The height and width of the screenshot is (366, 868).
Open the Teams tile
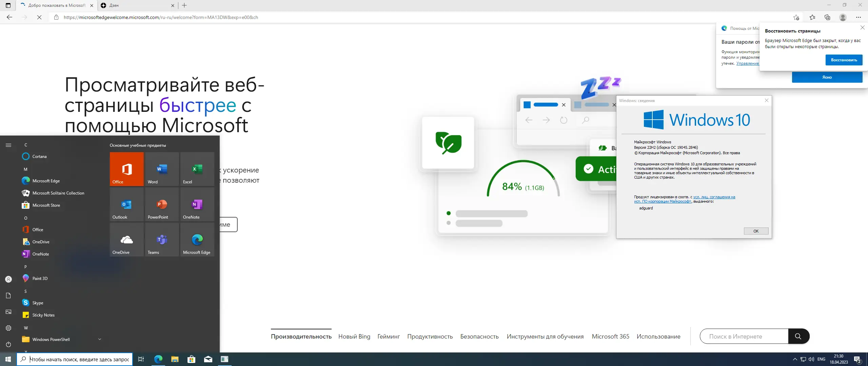tap(162, 240)
